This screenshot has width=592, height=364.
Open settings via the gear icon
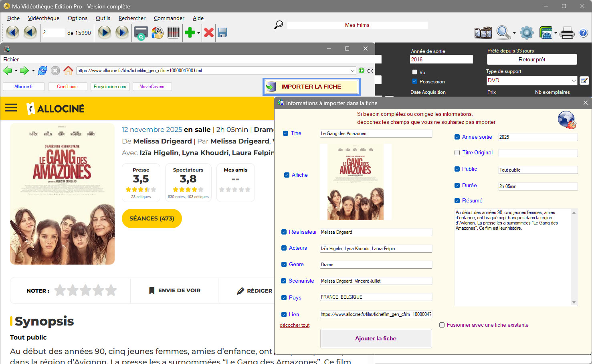(x=527, y=32)
